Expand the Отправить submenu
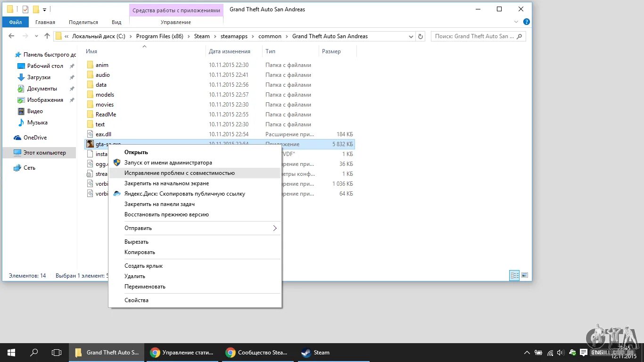This screenshot has width=644, height=362. [x=195, y=228]
